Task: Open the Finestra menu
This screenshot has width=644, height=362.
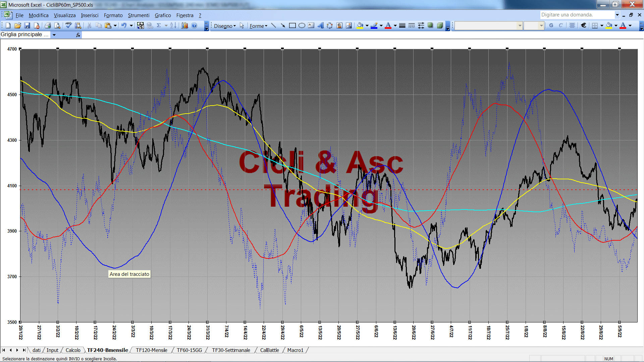Action: 185,15
